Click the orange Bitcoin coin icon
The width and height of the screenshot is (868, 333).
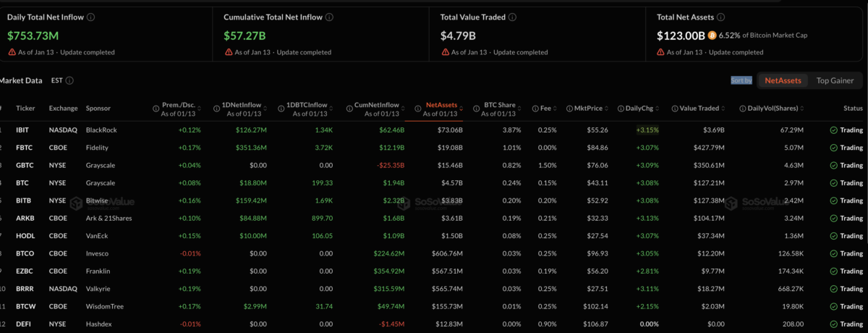coord(712,35)
